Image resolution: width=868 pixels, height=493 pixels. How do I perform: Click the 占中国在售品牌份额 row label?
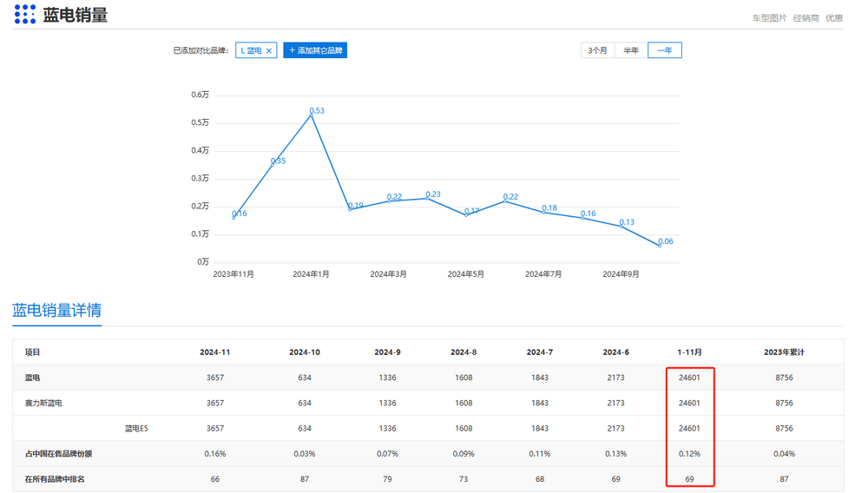pyautogui.click(x=59, y=454)
